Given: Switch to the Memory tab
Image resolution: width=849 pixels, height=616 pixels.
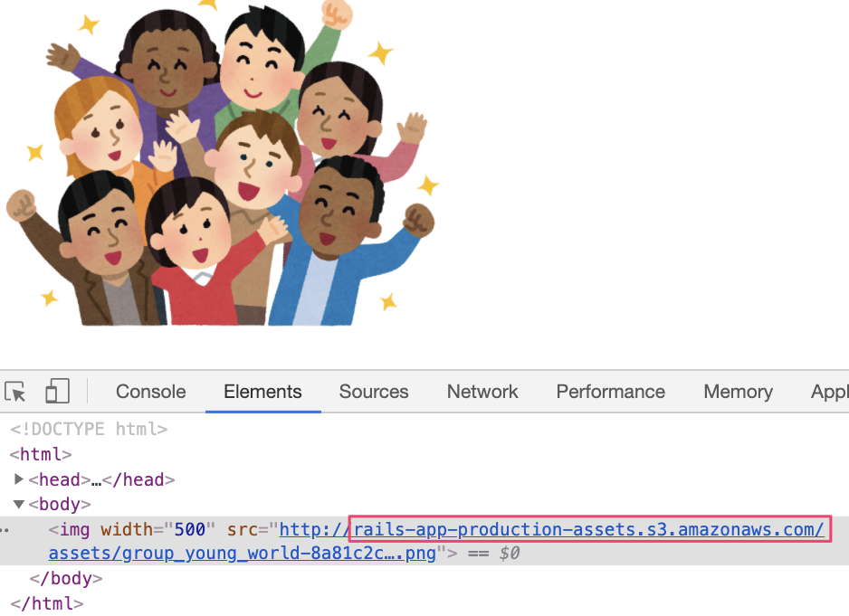Looking at the screenshot, I should (738, 392).
